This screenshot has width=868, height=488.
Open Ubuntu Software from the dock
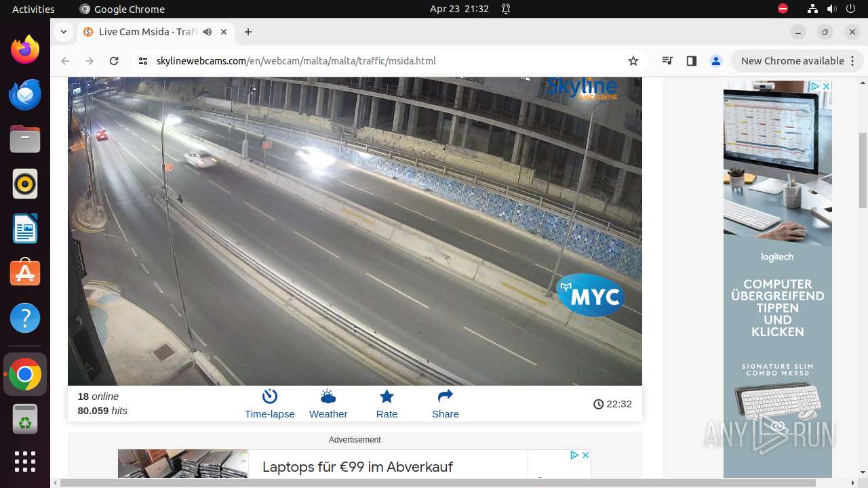click(25, 273)
